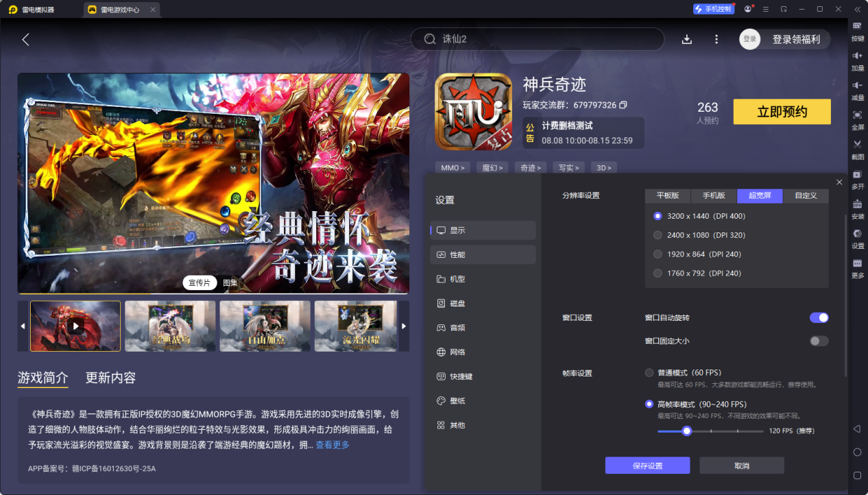Click the frame rate slider handle
This screenshot has height=495, width=868.
click(686, 431)
